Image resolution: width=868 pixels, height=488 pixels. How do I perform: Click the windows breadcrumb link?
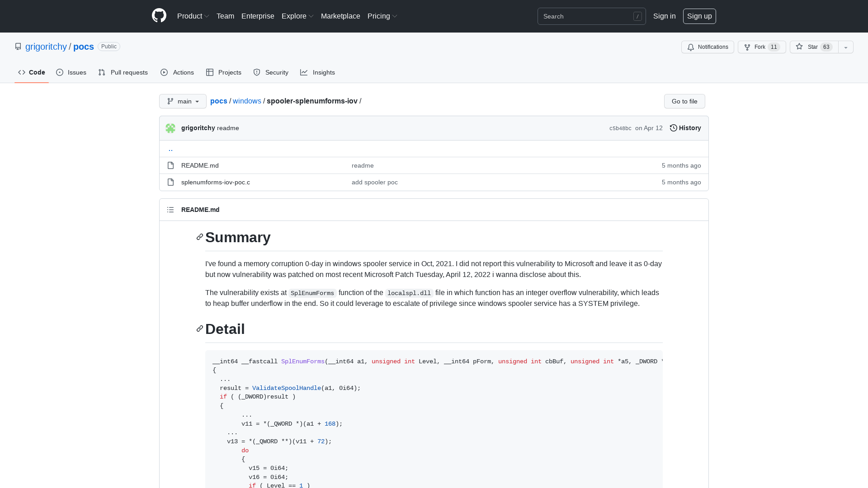[x=247, y=101]
